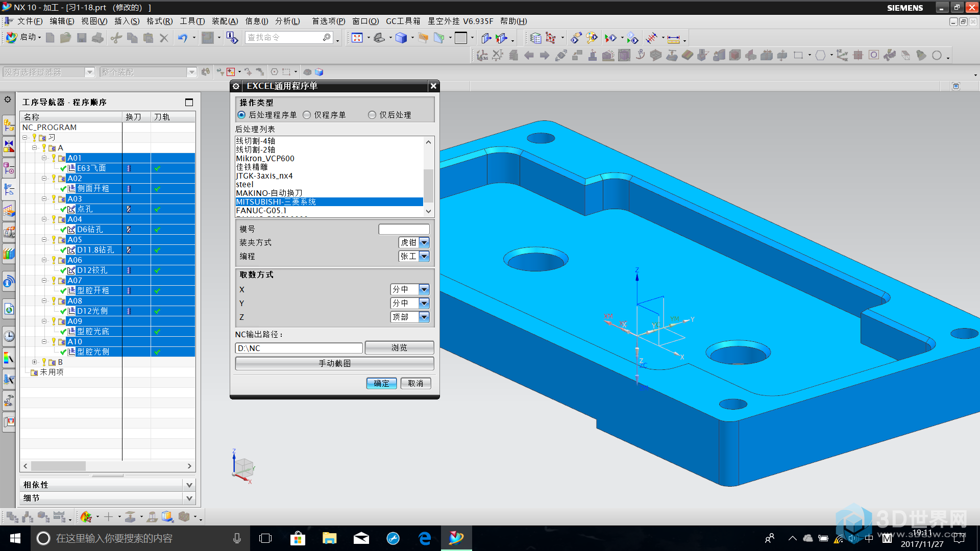This screenshot has width=980, height=551.
Task: Click post-processor list scrollbar down arrow
Action: tap(428, 211)
